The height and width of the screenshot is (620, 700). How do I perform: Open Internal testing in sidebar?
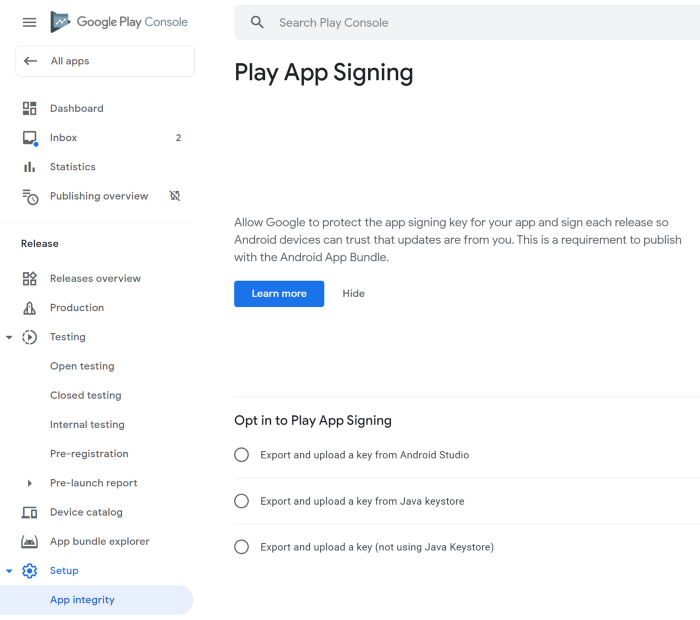click(x=87, y=424)
